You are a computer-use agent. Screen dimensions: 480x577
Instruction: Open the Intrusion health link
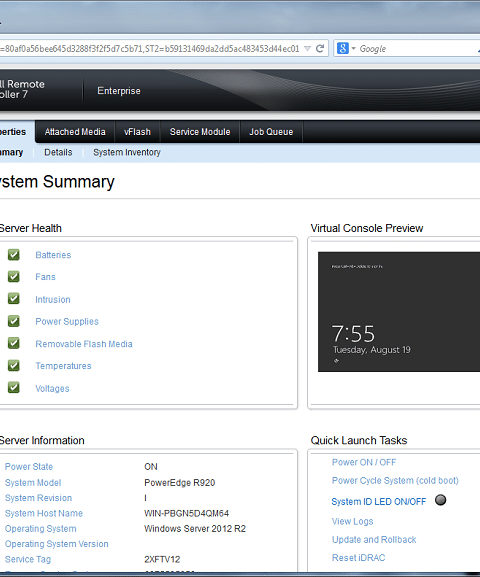click(53, 300)
